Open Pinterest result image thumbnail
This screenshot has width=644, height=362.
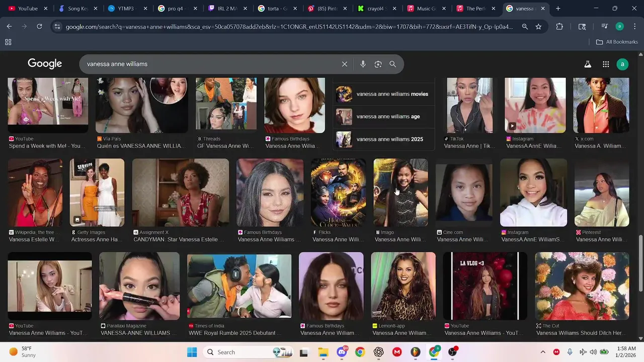[x=602, y=193]
